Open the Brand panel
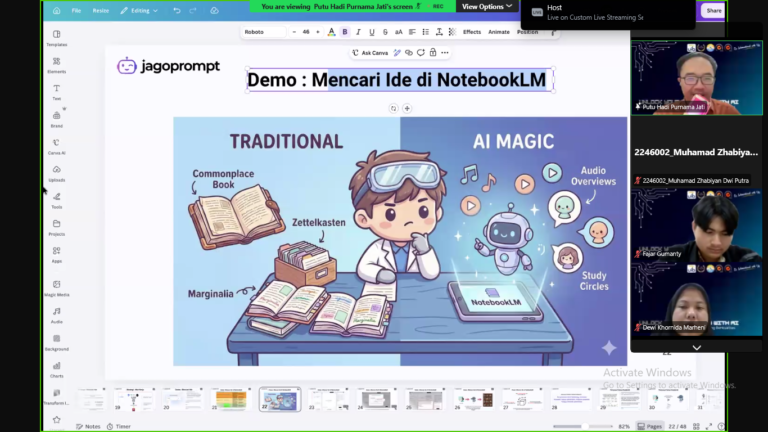This screenshot has height=432, width=768. pos(57,119)
